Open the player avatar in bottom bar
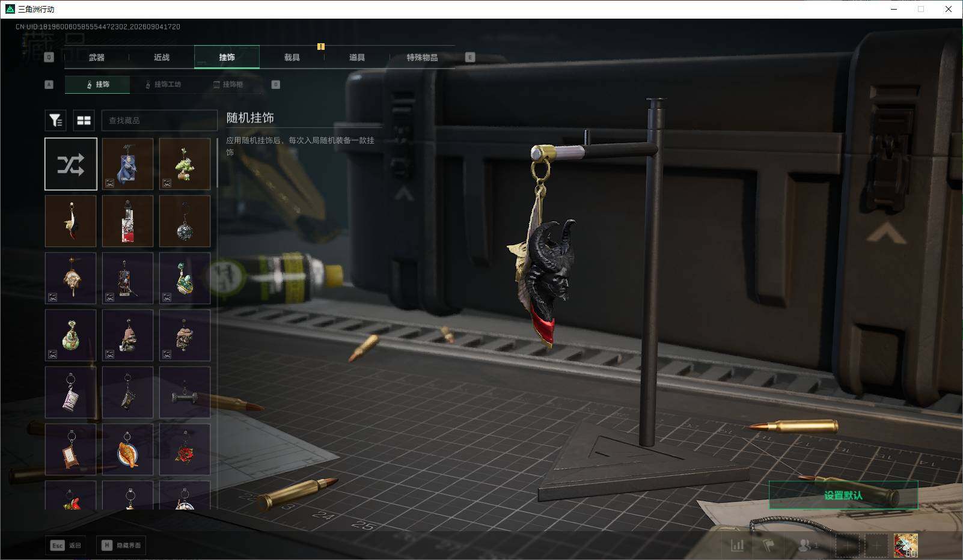 [905, 546]
